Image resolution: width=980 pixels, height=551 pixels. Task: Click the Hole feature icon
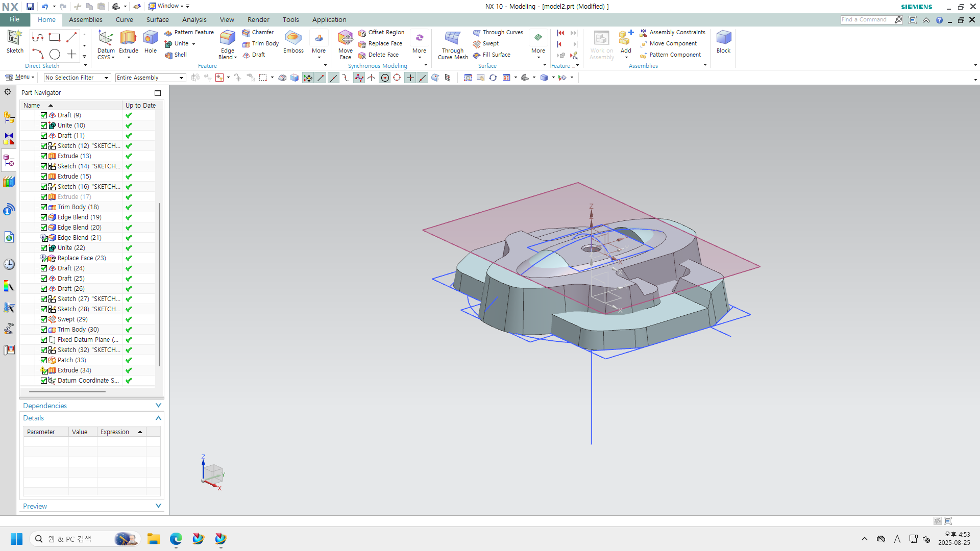[x=151, y=38]
